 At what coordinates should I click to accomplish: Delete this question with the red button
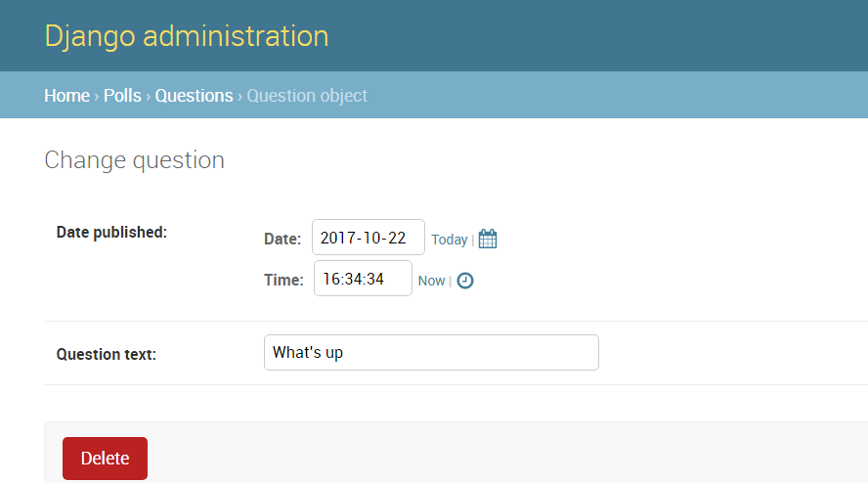click(x=106, y=459)
